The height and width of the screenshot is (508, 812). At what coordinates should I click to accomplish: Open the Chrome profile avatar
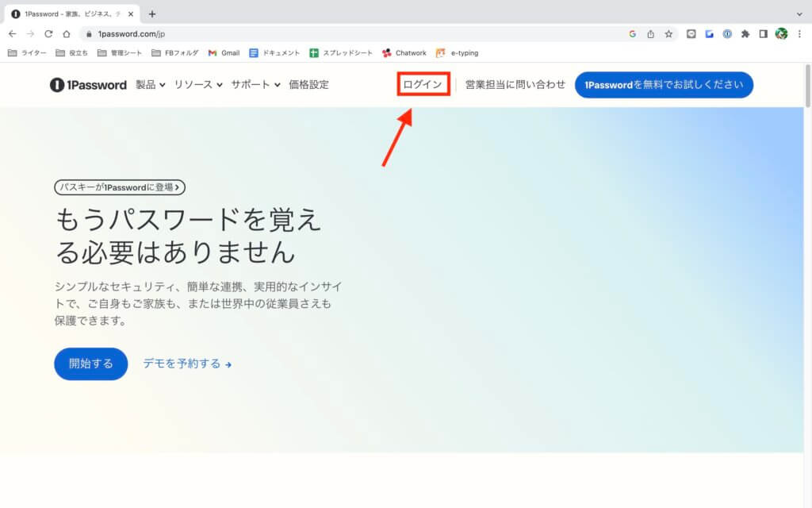pos(781,33)
